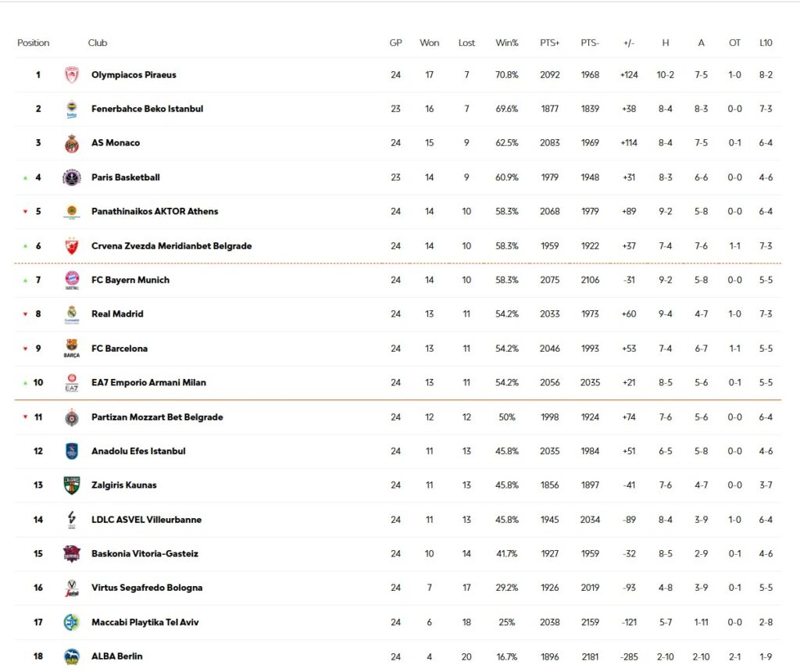Open EA7 Emporio Armani Milan link

pos(148,383)
